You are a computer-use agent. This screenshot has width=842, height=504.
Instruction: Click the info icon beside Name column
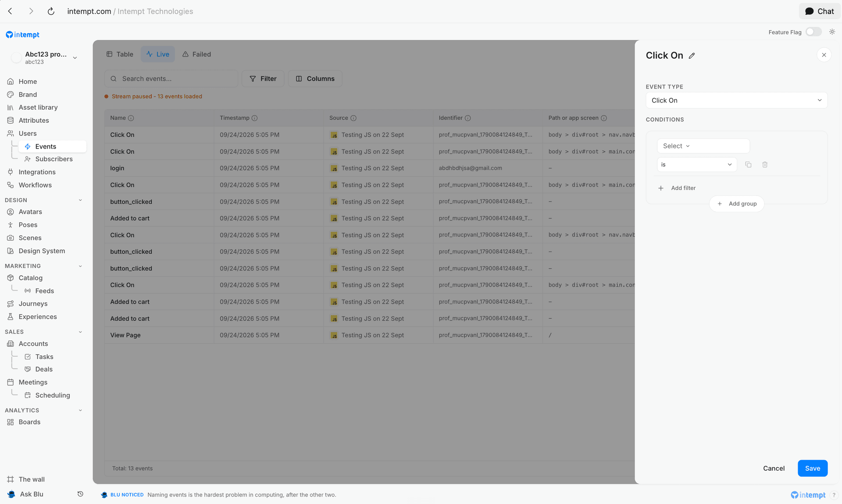[x=131, y=118]
